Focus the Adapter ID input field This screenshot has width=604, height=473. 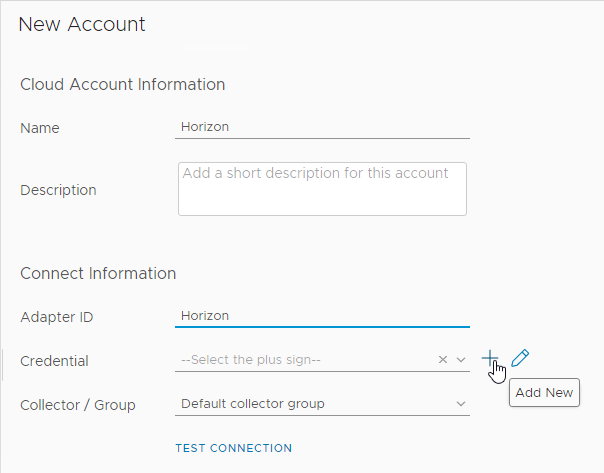click(322, 316)
